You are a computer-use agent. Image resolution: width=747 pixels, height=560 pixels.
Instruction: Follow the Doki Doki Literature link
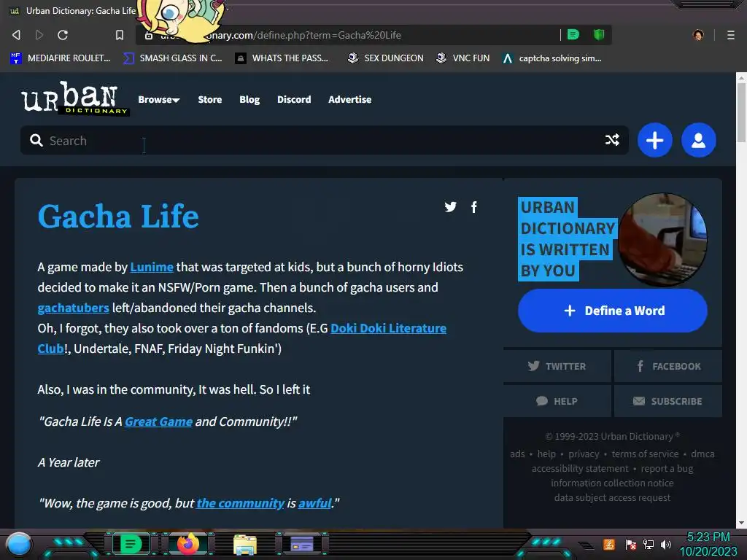click(x=388, y=328)
